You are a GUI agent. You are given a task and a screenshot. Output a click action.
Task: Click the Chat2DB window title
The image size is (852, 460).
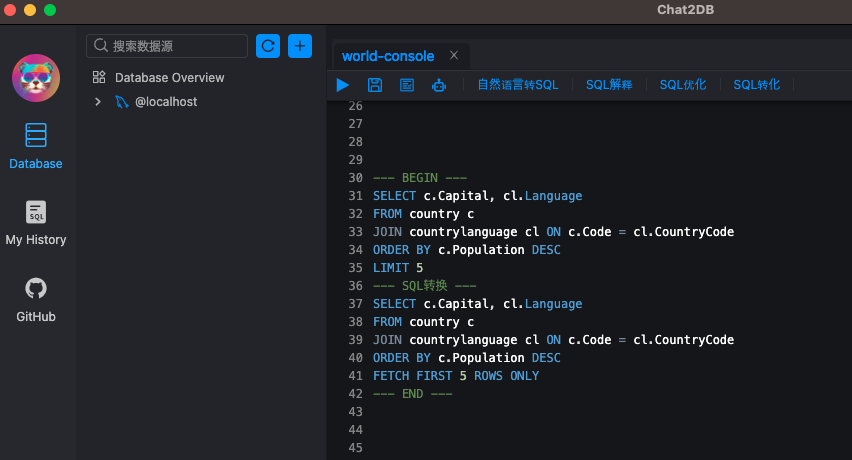(685, 10)
